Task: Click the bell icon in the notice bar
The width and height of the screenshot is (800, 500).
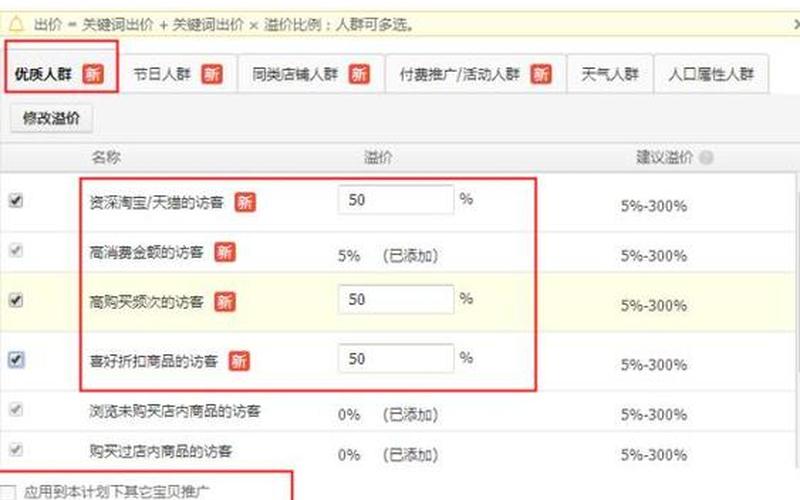Action: click(x=16, y=24)
